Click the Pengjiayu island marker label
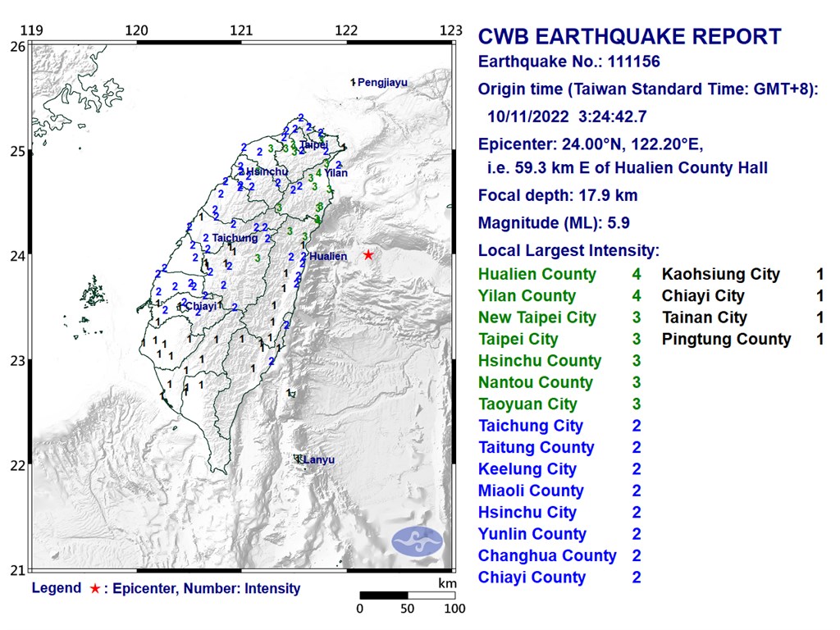 click(x=382, y=83)
